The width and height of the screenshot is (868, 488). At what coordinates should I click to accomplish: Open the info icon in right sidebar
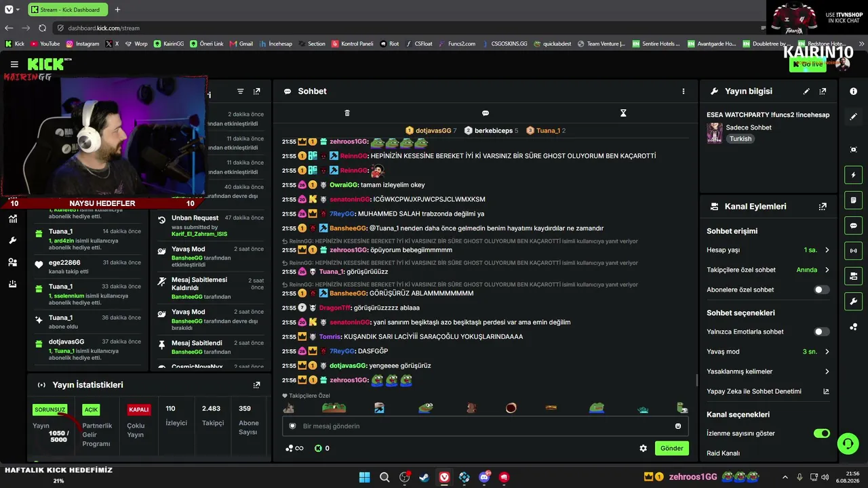click(x=853, y=91)
